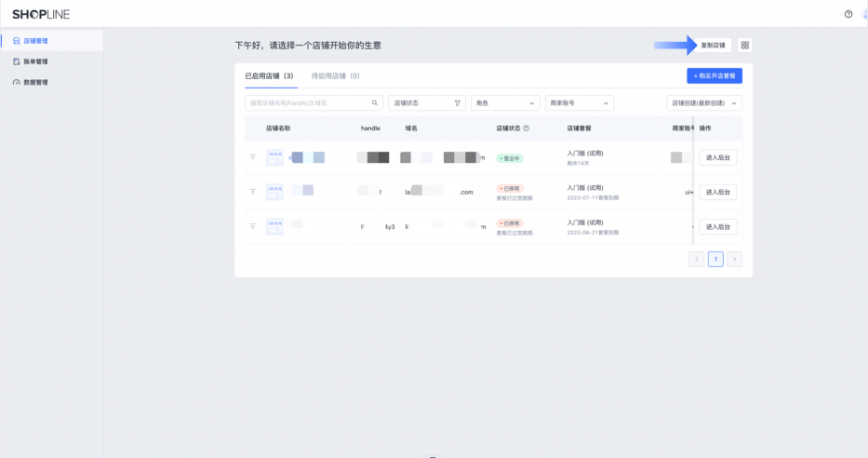Screen dimensions: 868x458
Task: Expand the 商家账号 dropdown
Action: (579, 103)
